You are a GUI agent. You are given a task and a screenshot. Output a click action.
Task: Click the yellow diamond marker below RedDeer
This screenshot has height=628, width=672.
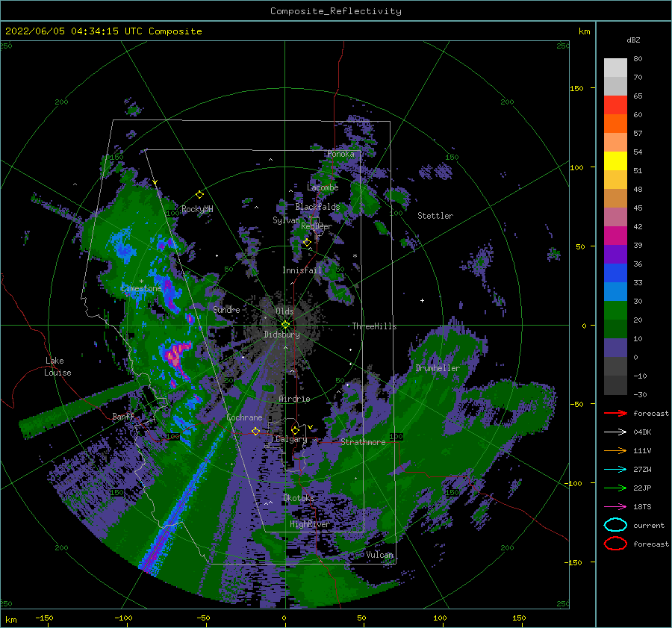tap(307, 243)
